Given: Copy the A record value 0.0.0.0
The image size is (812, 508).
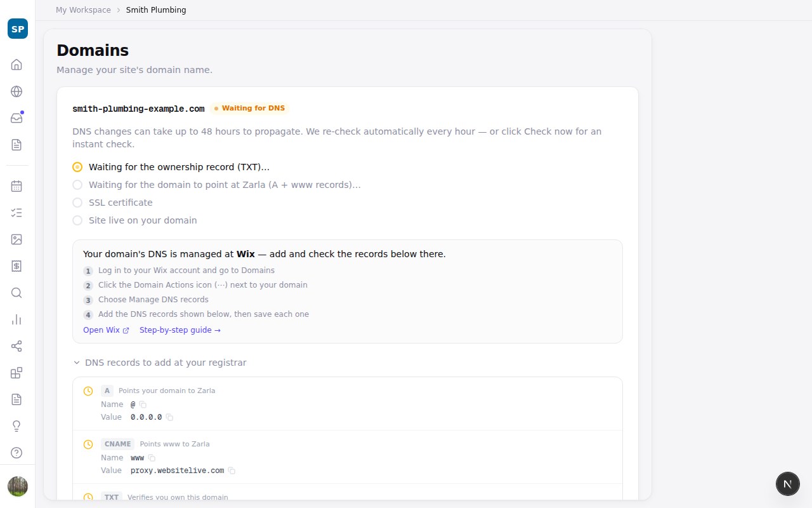Looking at the screenshot, I should click(169, 417).
